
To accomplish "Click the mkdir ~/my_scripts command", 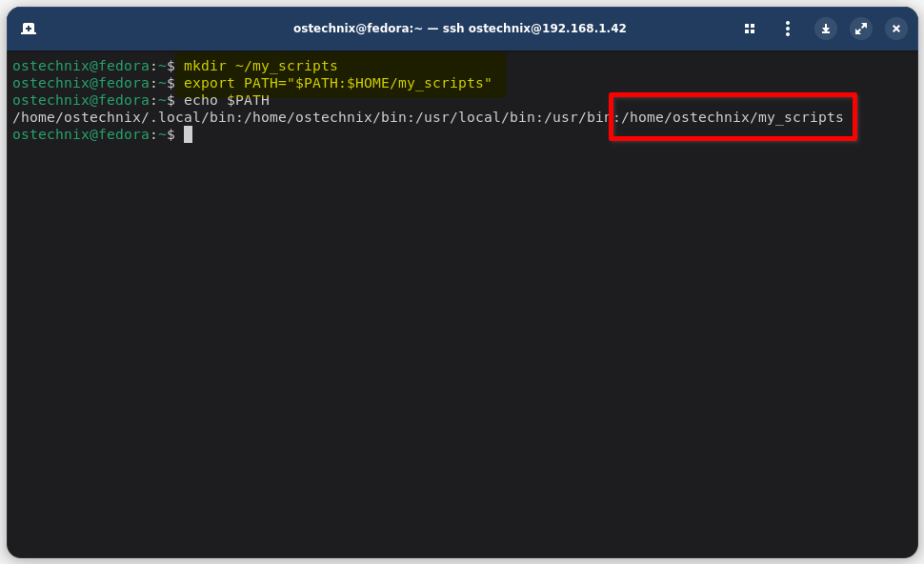I will tap(260, 67).
